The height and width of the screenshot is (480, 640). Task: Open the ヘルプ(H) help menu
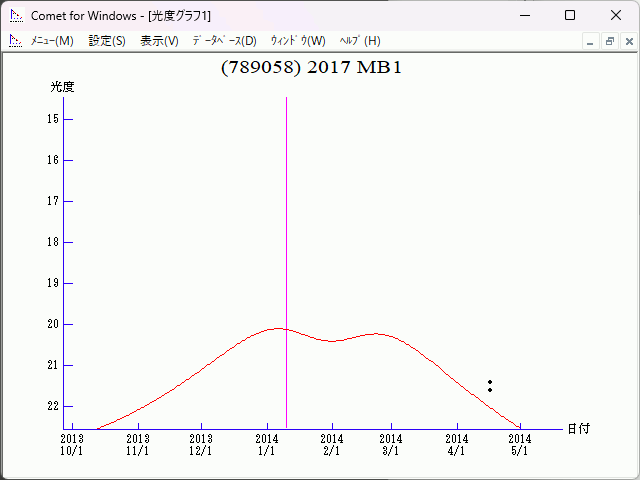click(360, 41)
